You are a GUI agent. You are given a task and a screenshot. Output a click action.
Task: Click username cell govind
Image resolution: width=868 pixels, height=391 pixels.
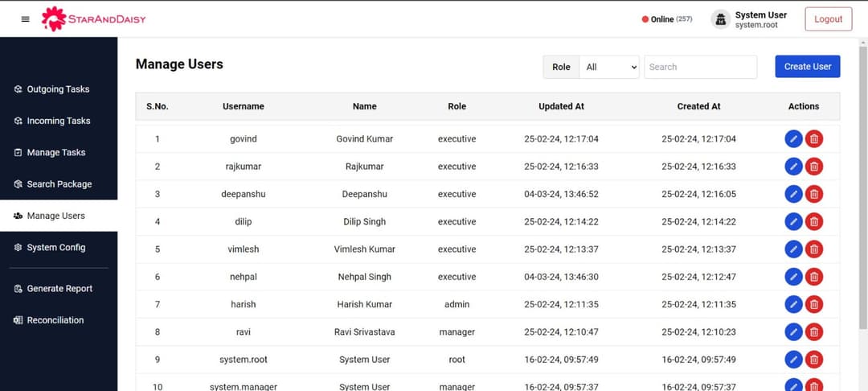pos(243,139)
